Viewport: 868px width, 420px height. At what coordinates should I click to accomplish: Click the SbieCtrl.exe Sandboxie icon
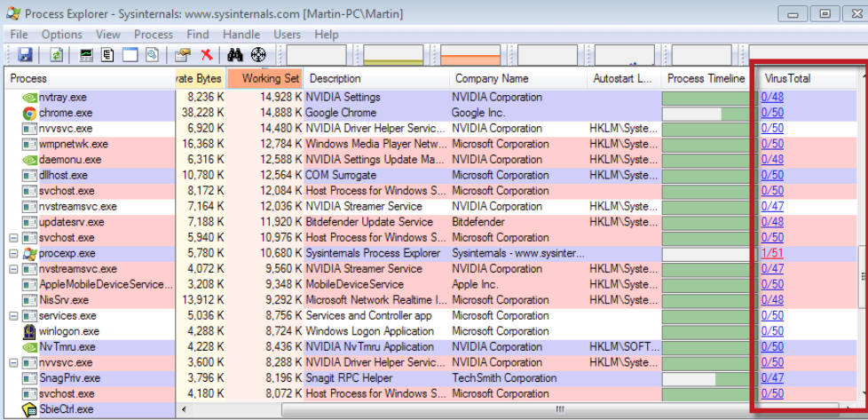pos(29,409)
